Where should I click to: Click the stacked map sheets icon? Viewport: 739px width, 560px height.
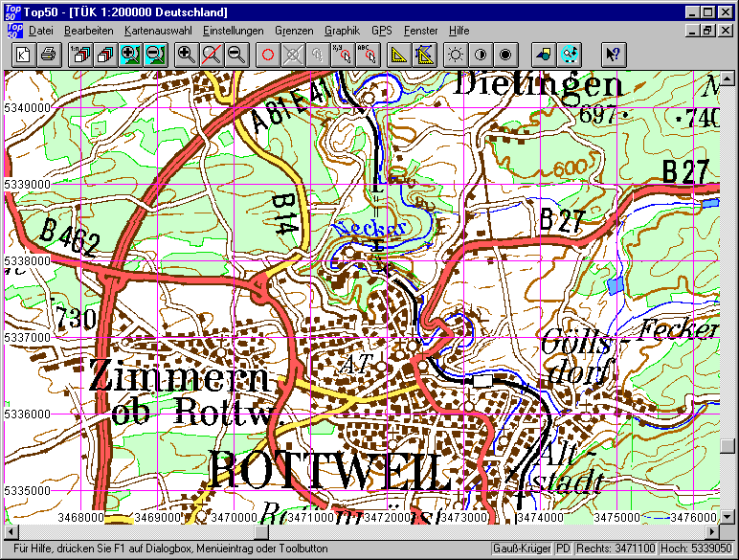point(105,55)
